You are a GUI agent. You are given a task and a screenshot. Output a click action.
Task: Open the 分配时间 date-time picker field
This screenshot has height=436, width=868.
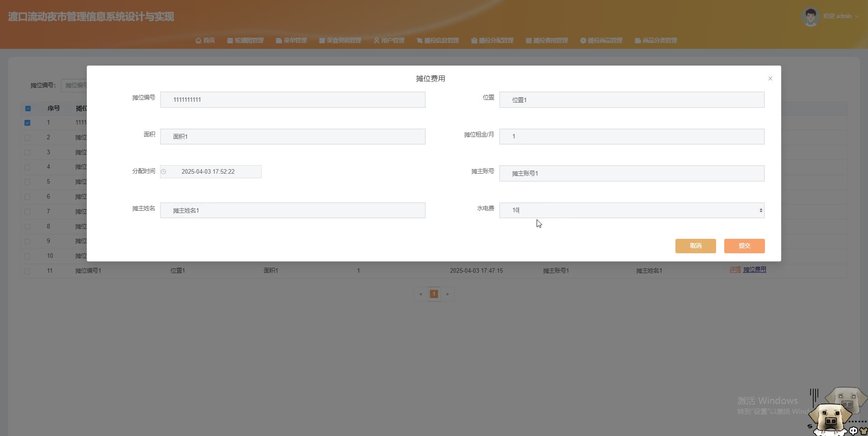tap(211, 171)
